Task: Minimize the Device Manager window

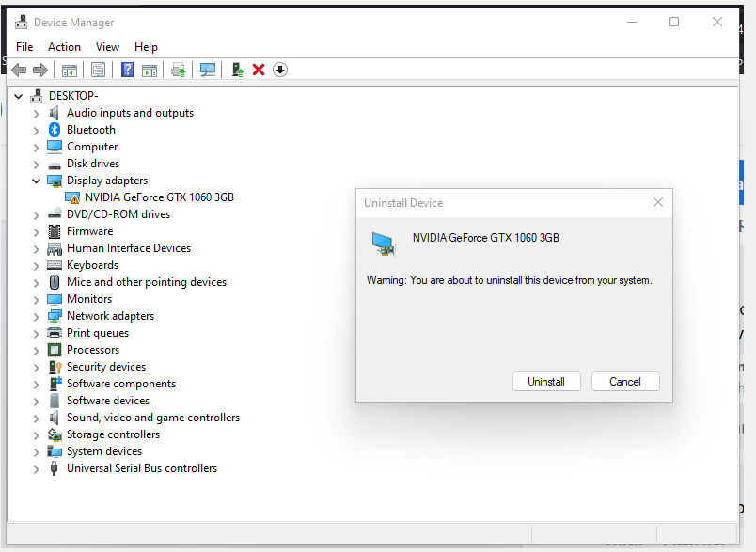Action: click(632, 22)
